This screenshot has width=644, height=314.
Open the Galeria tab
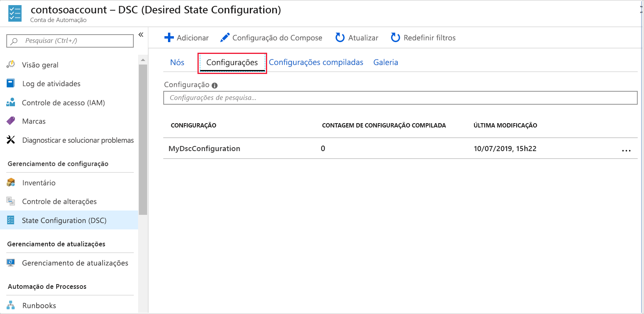pyautogui.click(x=386, y=63)
